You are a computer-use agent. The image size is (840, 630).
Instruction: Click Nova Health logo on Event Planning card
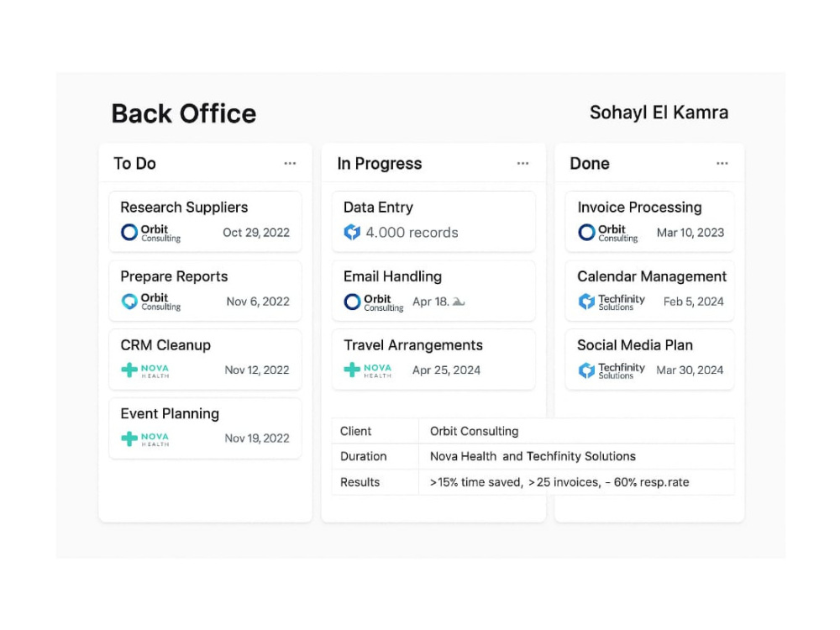click(x=145, y=438)
